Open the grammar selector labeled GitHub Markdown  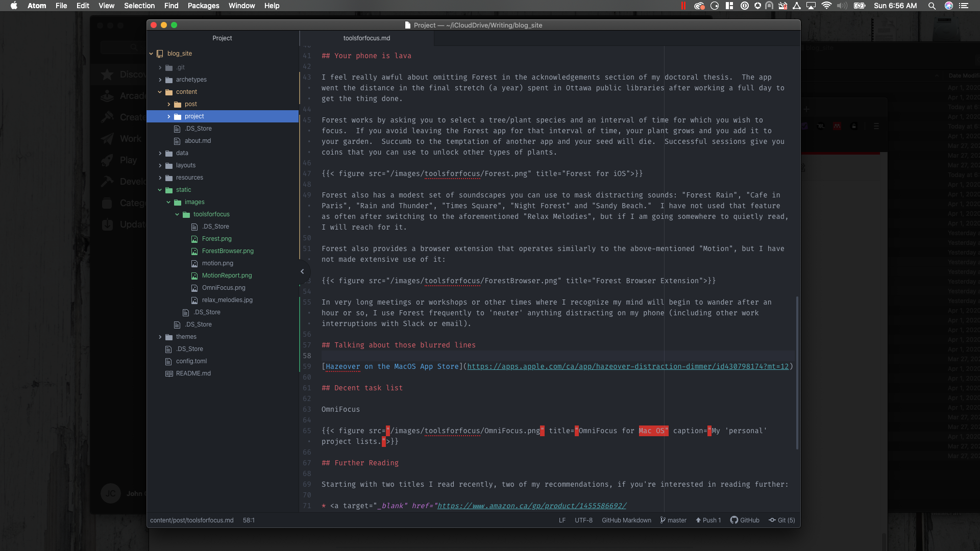[626, 520]
